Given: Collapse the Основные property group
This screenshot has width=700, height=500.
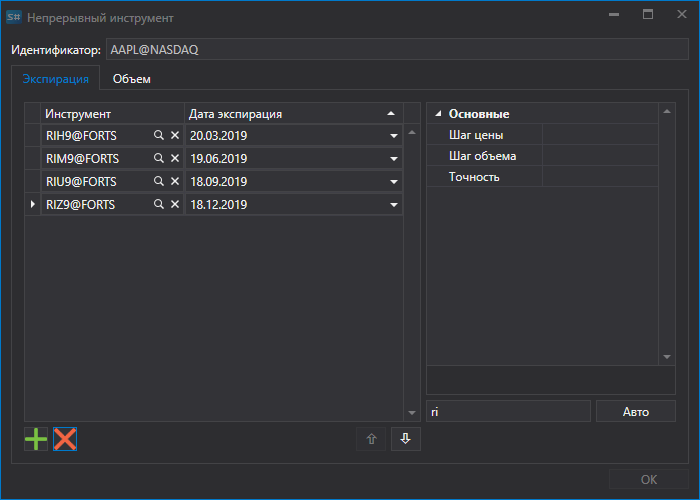Looking at the screenshot, I should tap(438, 114).
